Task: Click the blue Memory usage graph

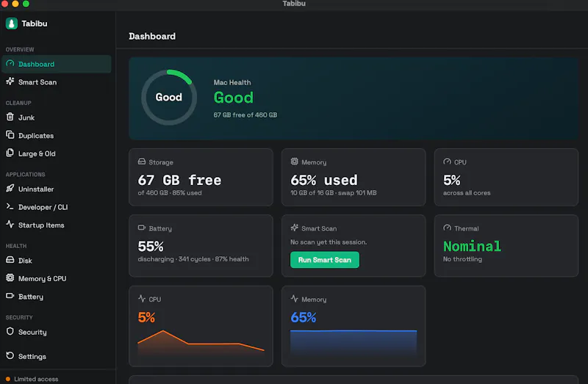Action: coord(354,343)
